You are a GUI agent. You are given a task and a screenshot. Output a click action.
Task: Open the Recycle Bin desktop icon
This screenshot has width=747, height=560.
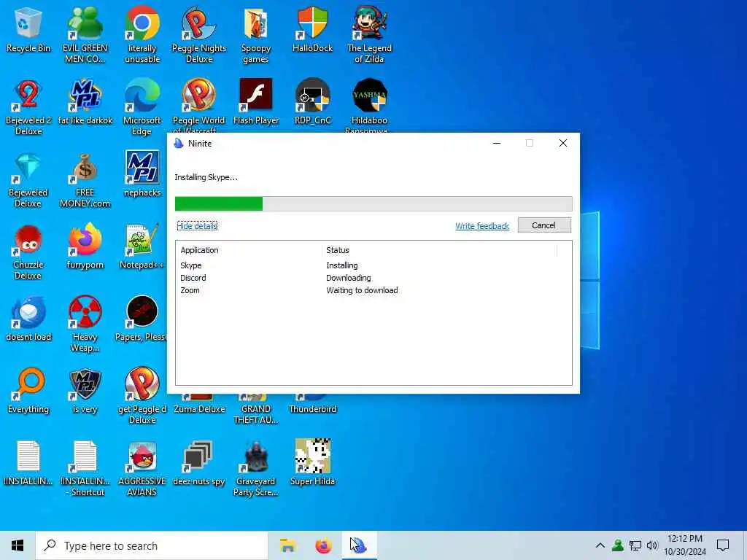28,29
